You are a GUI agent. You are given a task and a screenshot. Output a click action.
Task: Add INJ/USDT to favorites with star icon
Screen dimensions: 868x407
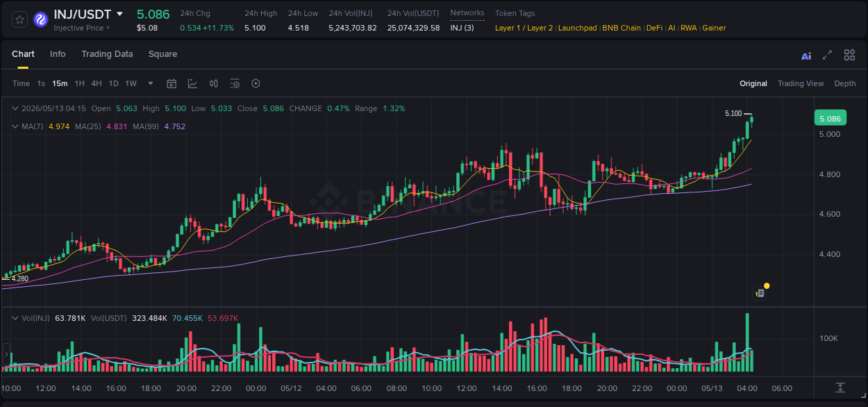pos(19,19)
